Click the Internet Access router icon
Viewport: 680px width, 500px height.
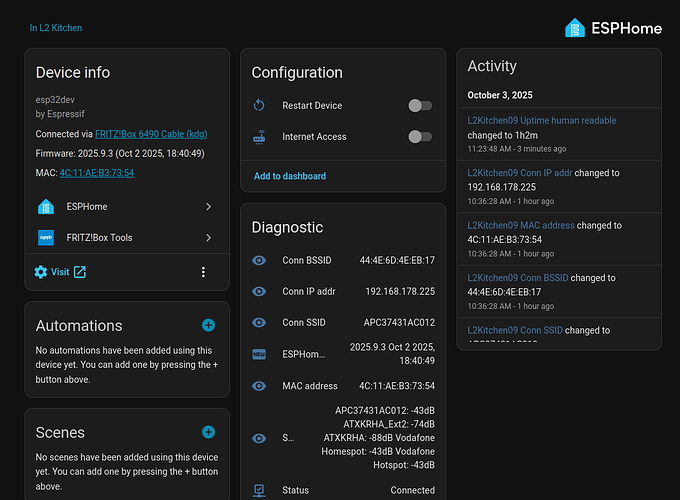(259, 137)
